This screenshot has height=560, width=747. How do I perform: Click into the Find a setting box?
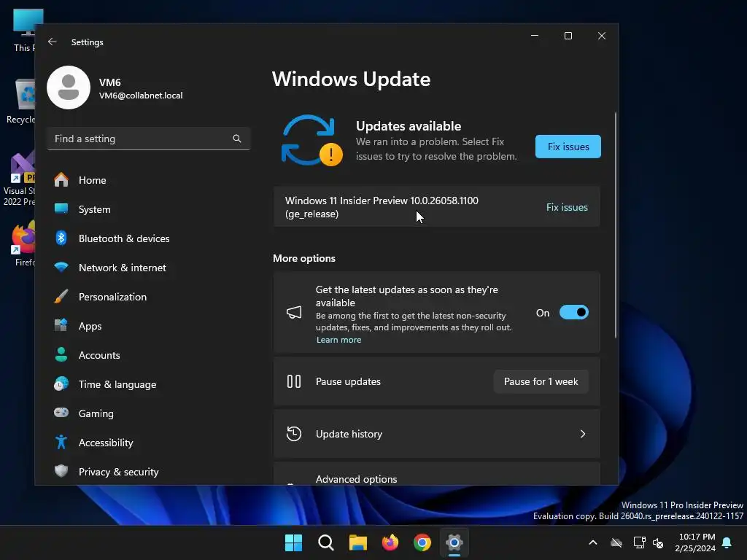(x=149, y=139)
